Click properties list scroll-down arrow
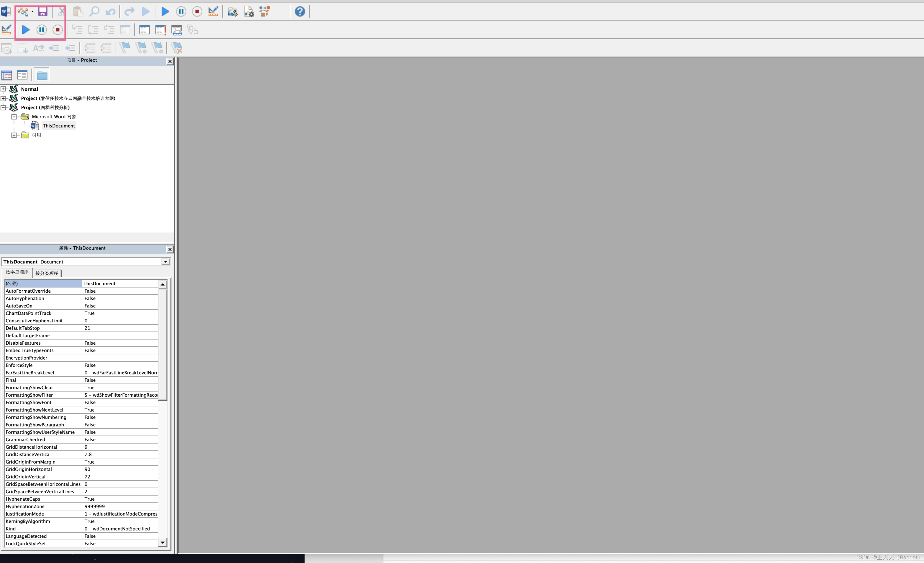Screen dimensions: 924x563 [162, 542]
